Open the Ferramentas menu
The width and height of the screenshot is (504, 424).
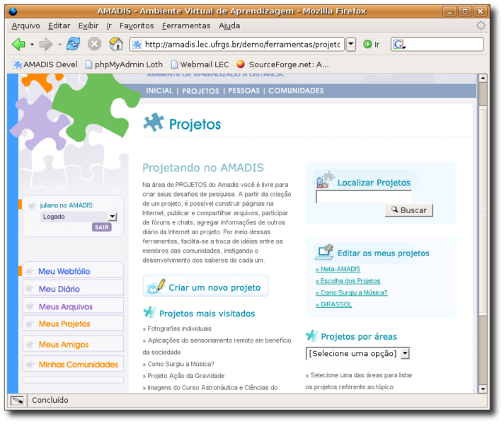coord(186,25)
